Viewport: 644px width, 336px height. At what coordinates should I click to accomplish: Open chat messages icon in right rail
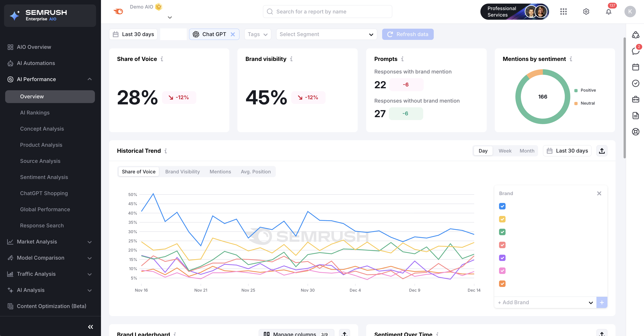(635, 51)
